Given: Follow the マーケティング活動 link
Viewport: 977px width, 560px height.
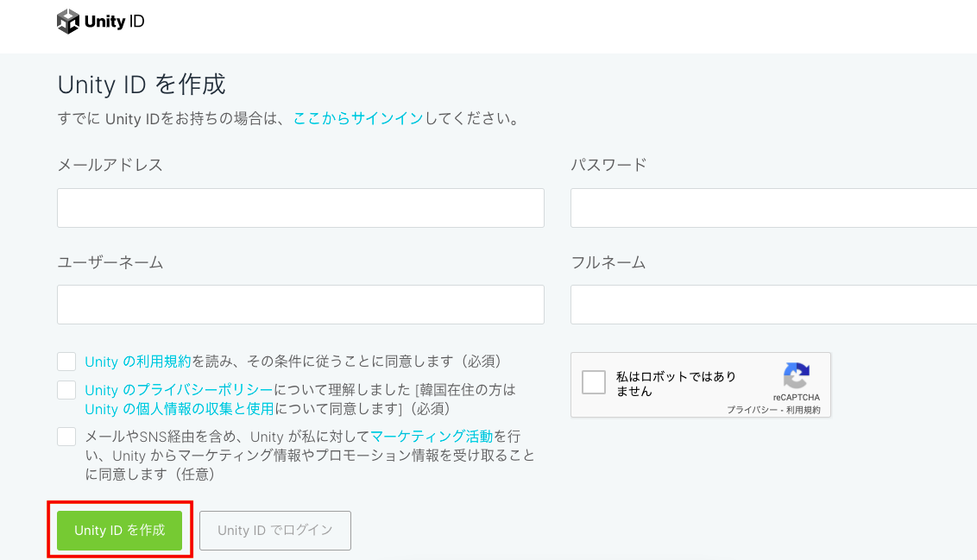Looking at the screenshot, I should (431, 437).
